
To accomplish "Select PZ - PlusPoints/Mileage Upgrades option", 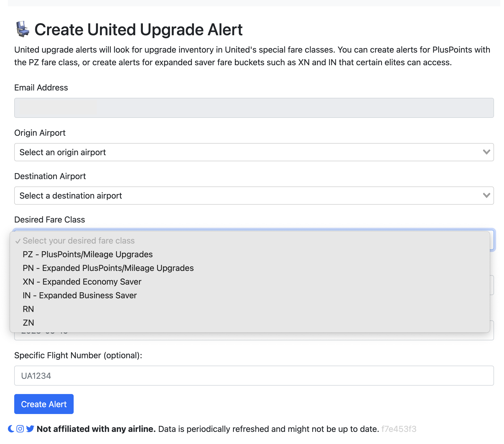I will coord(250,254).
